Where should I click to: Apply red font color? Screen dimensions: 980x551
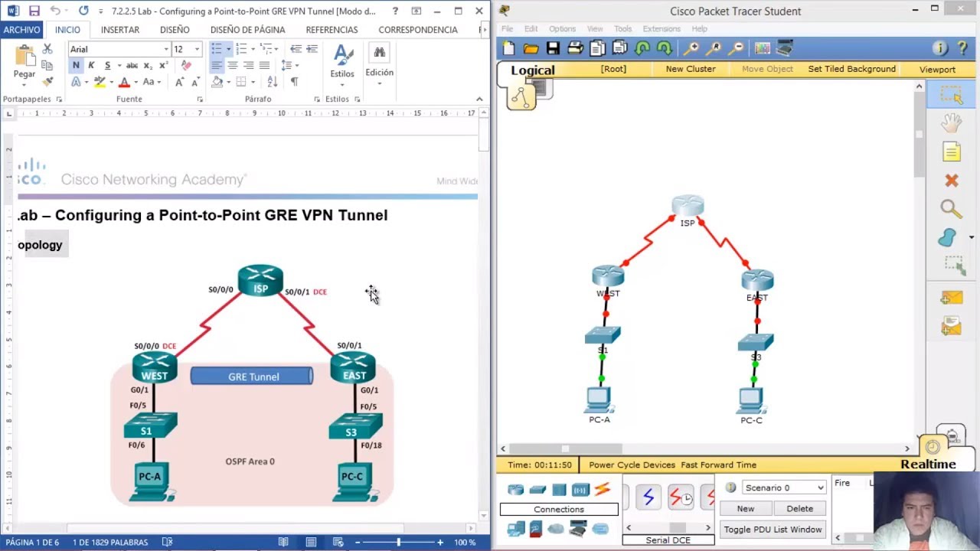tap(124, 82)
